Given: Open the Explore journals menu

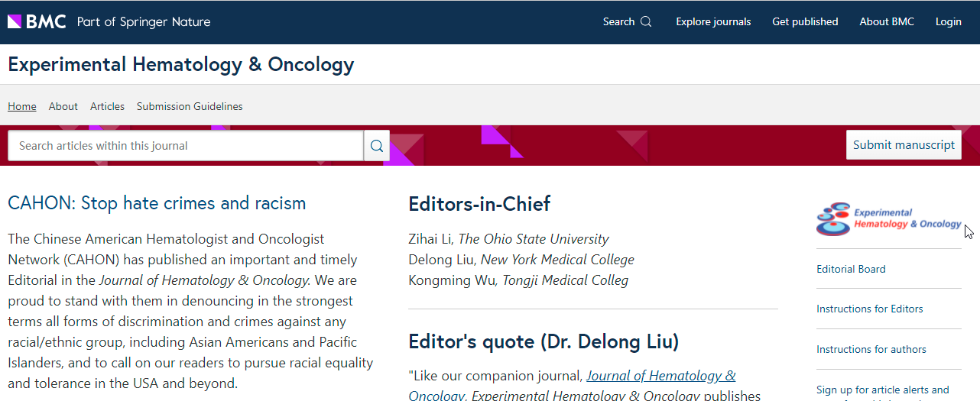Looking at the screenshot, I should 713,21.
